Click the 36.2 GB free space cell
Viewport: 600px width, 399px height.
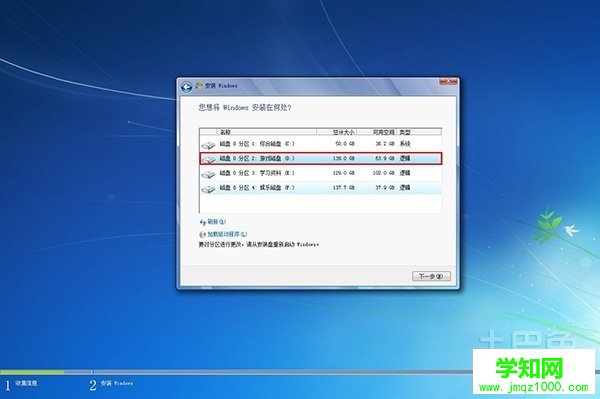click(385, 144)
